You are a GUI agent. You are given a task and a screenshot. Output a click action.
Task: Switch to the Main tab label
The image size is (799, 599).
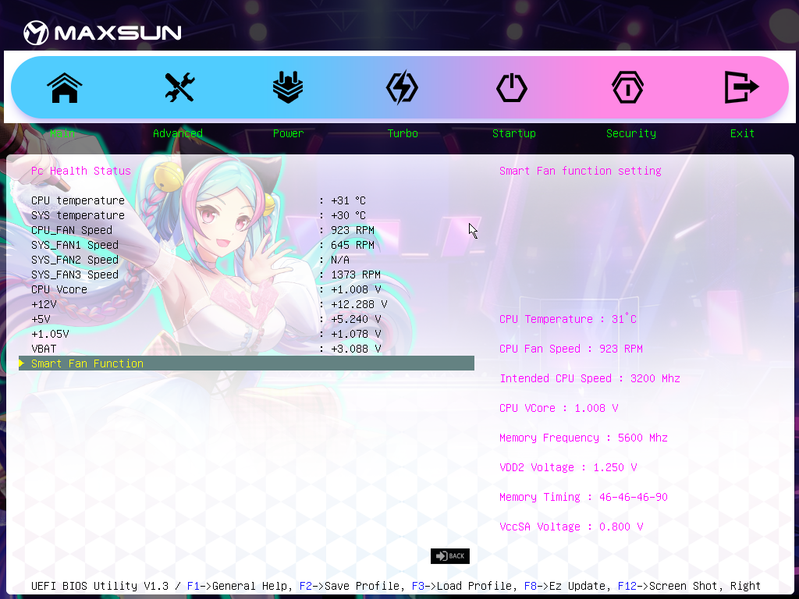(62, 133)
